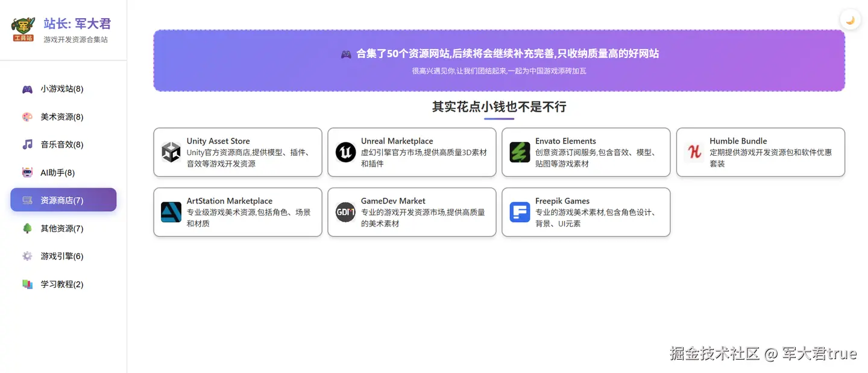Image resolution: width=868 pixels, height=373 pixels.
Task: Select the 资源商店(7) category
Action: click(x=63, y=200)
